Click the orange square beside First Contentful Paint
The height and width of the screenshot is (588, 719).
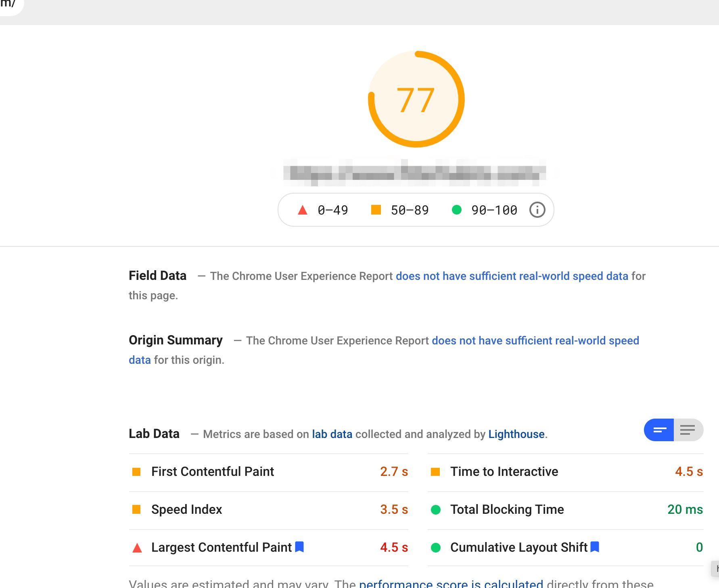coord(136,471)
